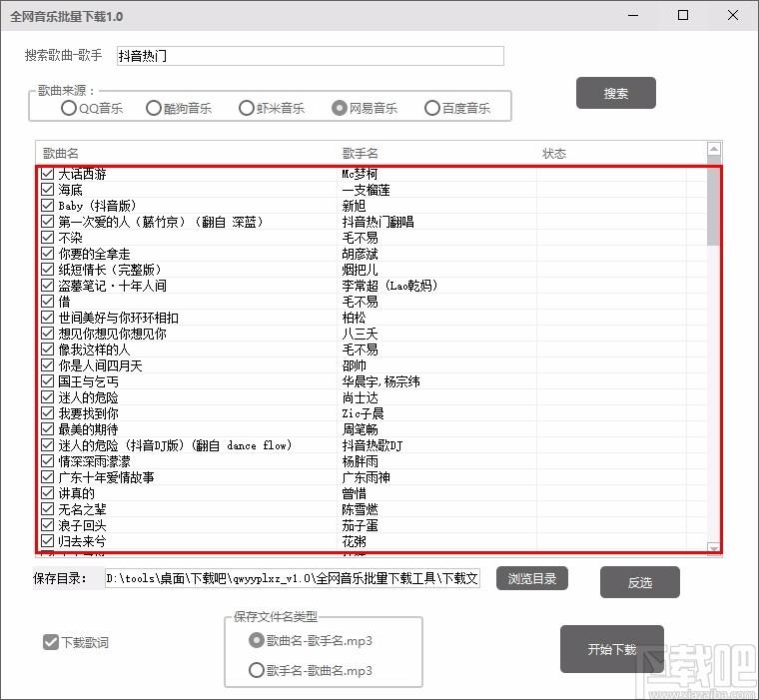759x700 pixels.
Task: Uncheck the song 我要找到你
Action: click(48, 413)
